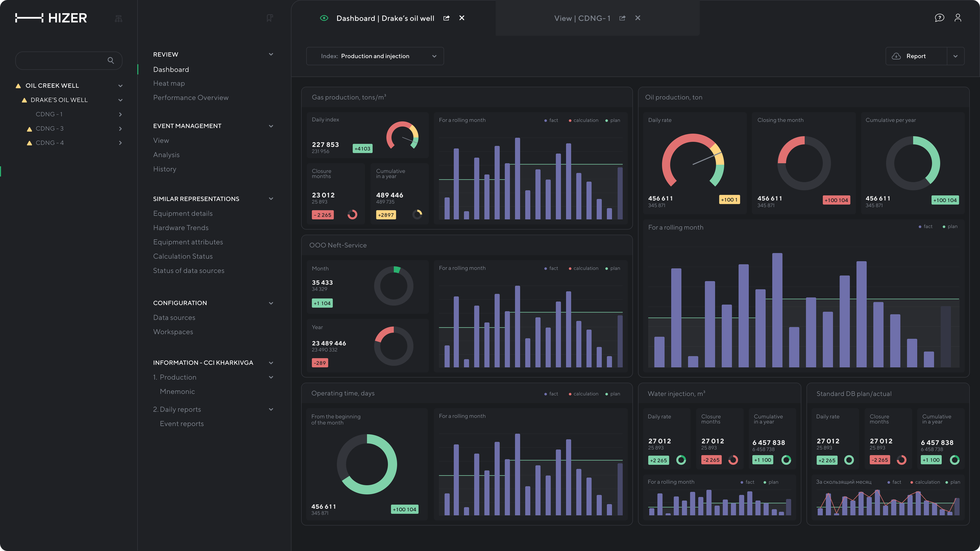
Task: Expand the CDNG - 3 tree node
Action: pyautogui.click(x=120, y=129)
